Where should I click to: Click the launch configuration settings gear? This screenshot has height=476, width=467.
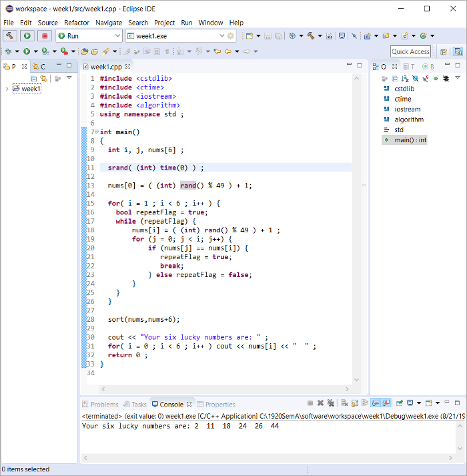pyautogui.click(x=231, y=36)
